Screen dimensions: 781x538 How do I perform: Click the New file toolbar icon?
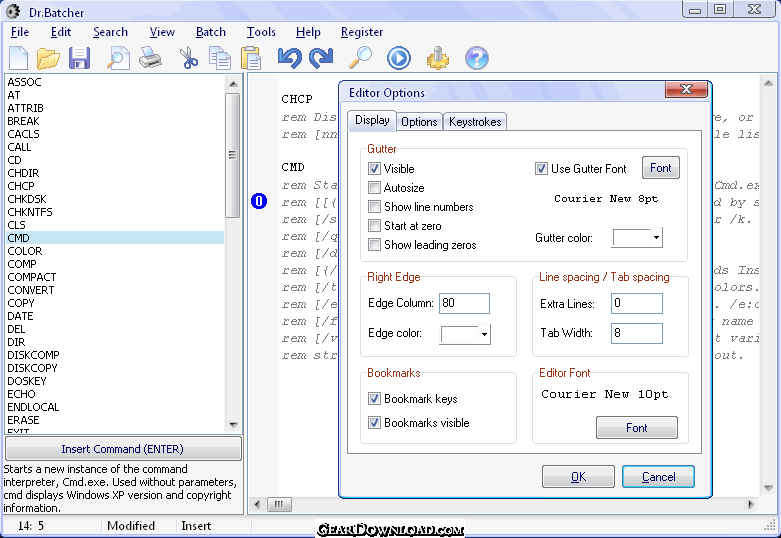18,58
